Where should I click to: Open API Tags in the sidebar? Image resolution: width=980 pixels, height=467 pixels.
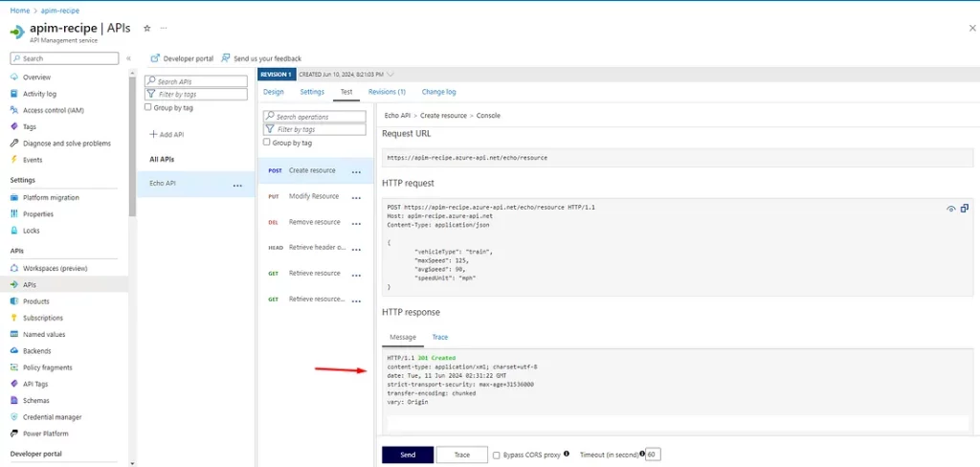click(x=35, y=384)
